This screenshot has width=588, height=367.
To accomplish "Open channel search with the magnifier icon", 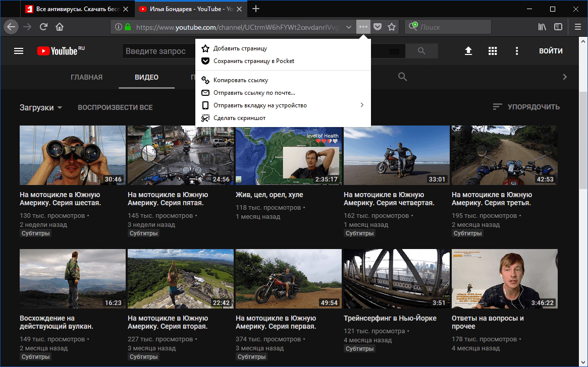I will (x=402, y=77).
